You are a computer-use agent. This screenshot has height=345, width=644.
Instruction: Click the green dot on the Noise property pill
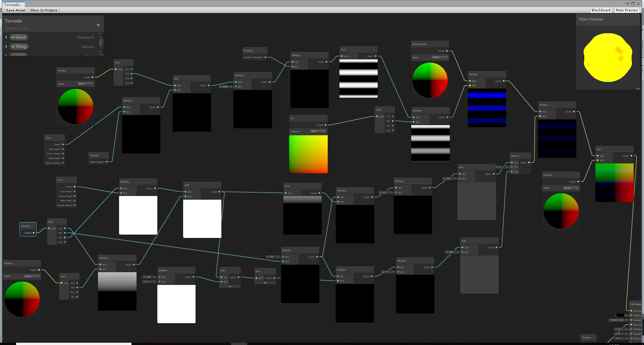coord(13,37)
